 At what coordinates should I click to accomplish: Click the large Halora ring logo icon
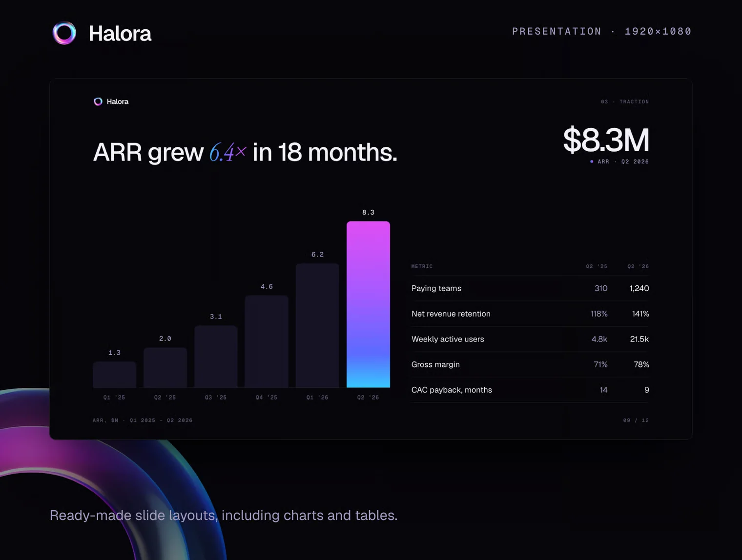tap(64, 33)
